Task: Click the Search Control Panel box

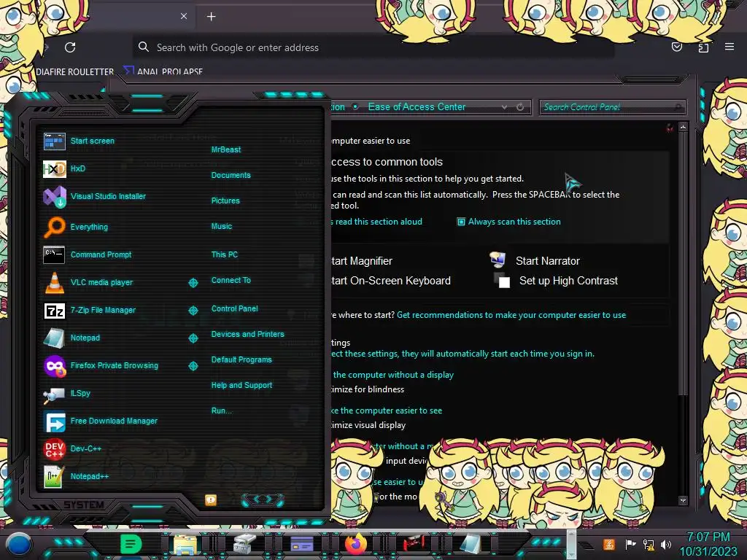Action: click(x=612, y=107)
